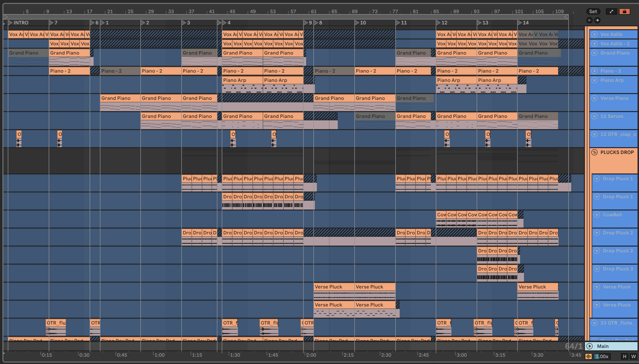639x364 pixels.
Task: Click the Drop Pluck 3 fold icon
Action: 597,268
